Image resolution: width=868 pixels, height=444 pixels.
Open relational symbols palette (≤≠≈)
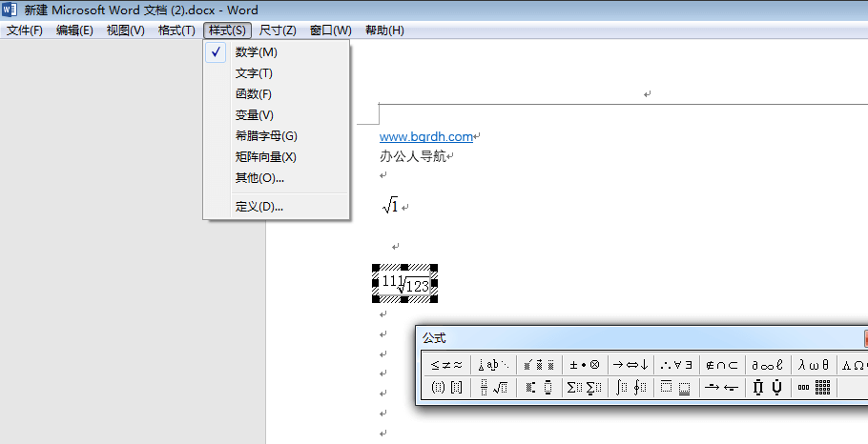click(x=446, y=365)
